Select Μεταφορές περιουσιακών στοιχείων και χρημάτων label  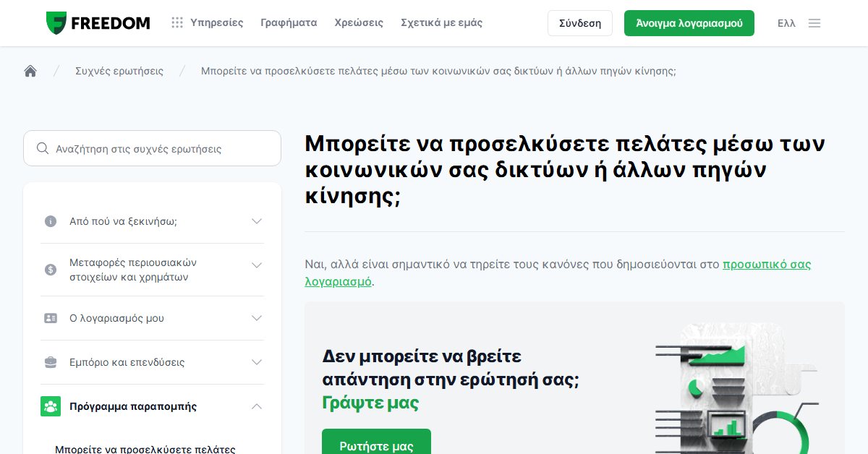point(133,270)
